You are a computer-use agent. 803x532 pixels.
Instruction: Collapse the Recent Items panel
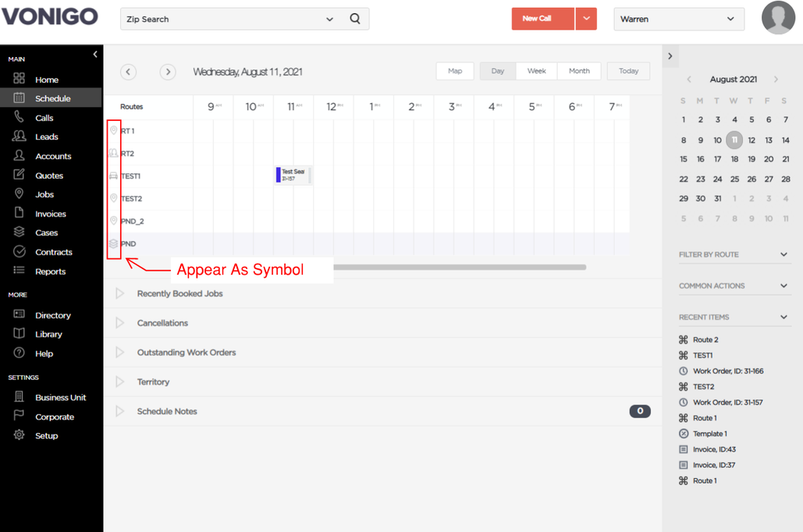click(x=734, y=317)
